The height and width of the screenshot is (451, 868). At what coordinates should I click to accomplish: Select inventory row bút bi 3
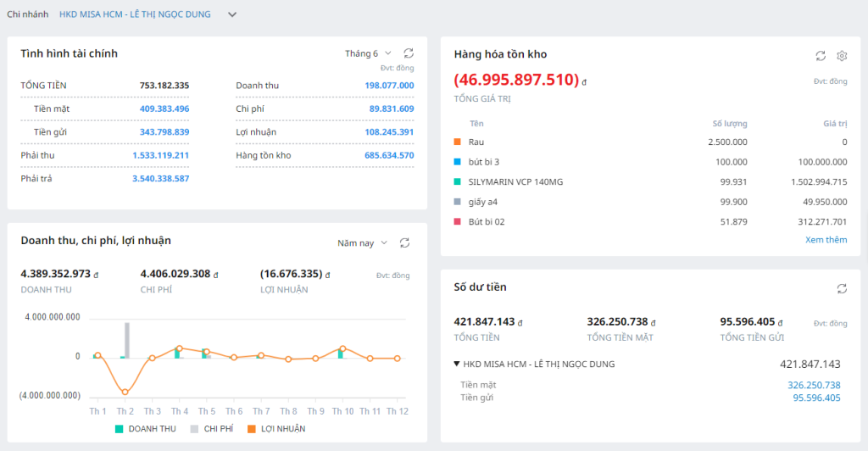650,162
